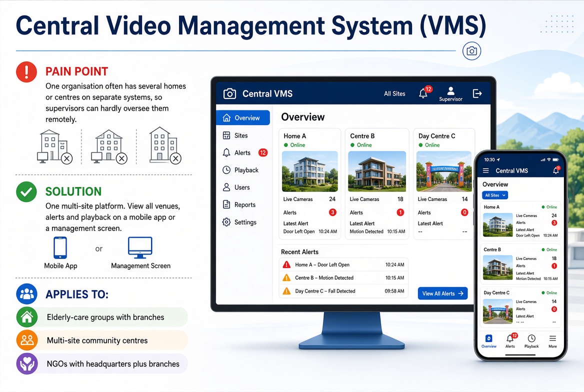The image size is (584, 392).
Task: Click the Elderly-care groups house icon
Action: pyautogui.click(x=27, y=317)
